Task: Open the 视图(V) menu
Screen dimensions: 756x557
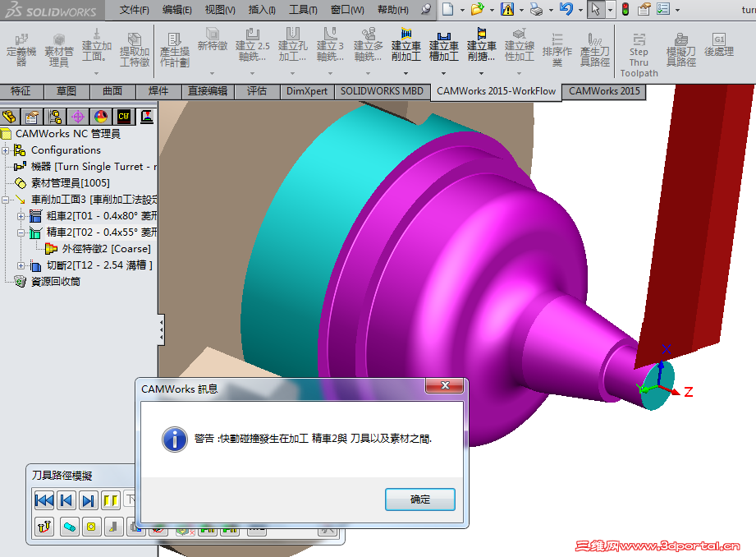Action: point(220,10)
